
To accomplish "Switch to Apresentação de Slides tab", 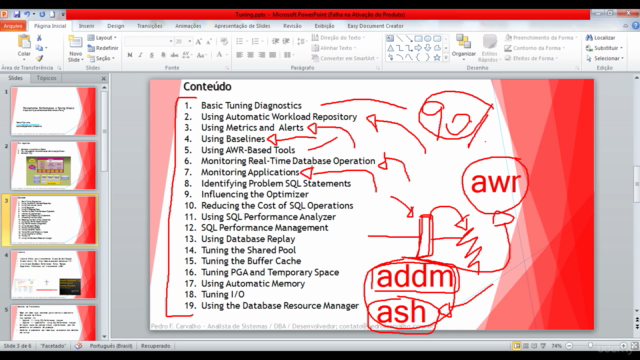I will [x=242, y=26].
